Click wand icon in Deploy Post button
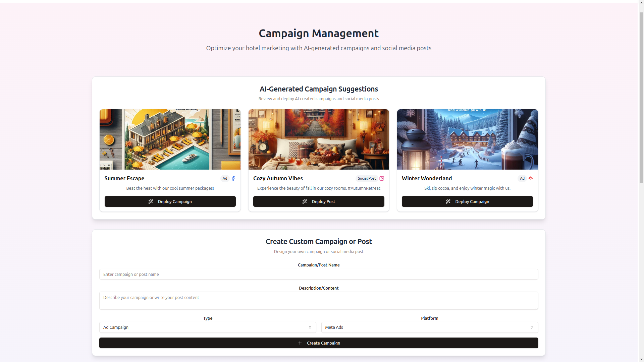 coord(305,201)
